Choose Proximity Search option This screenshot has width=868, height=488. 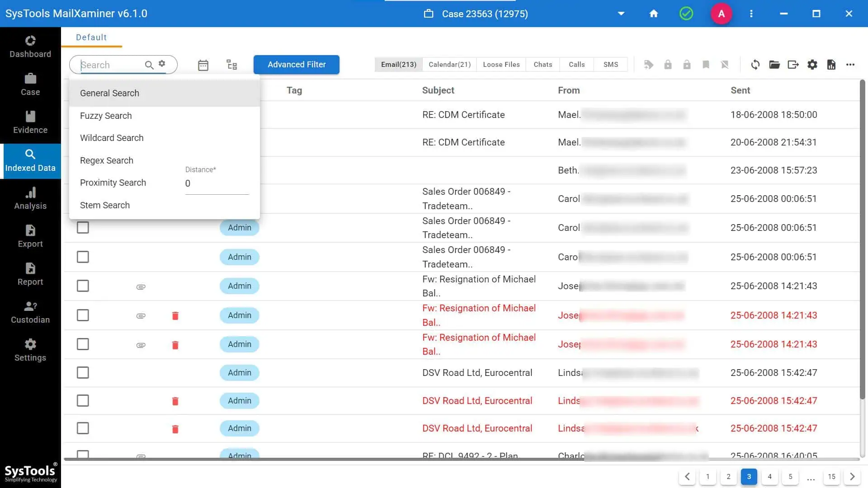113,183
